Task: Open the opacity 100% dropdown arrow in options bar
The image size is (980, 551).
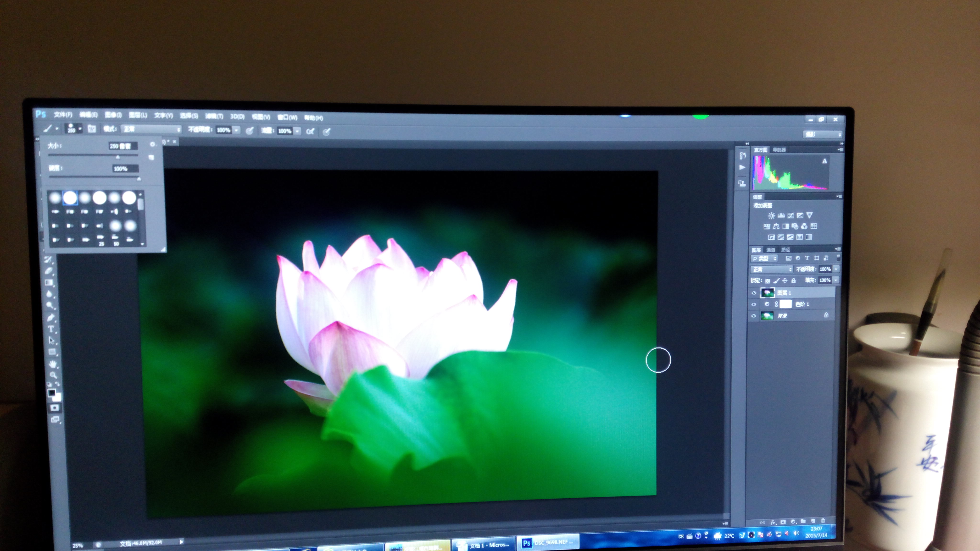Action: click(x=236, y=130)
